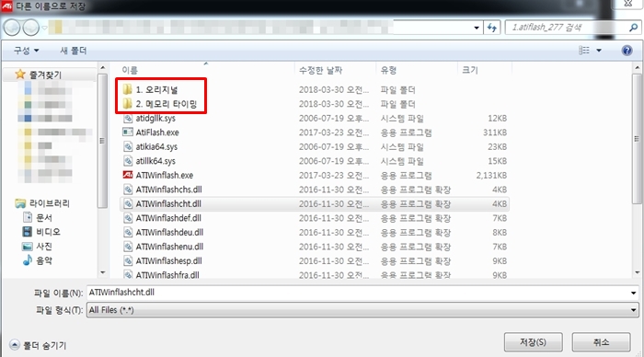This screenshot has width=644, height=357.
Task: Click the 취소 cancel button
Action: pyautogui.click(x=601, y=341)
